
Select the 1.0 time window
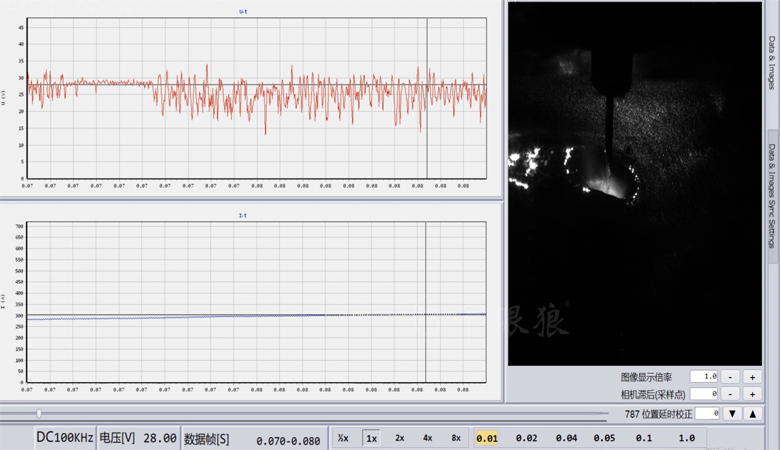686,438
